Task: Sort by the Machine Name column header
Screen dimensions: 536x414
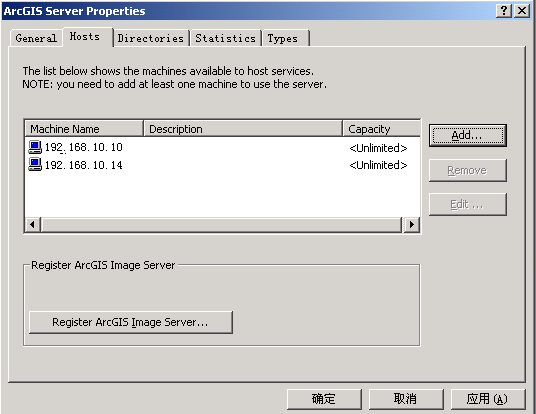Action: coord(84,129)
